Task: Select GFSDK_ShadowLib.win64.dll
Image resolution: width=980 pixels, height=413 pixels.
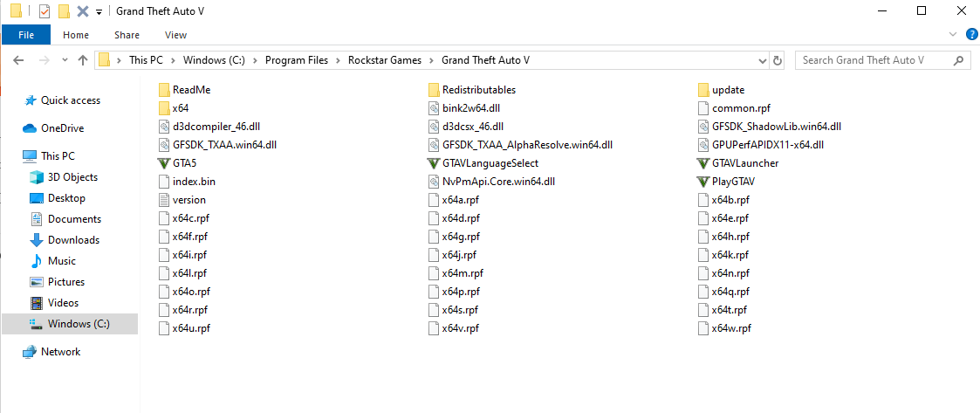Action: (777, 127)
